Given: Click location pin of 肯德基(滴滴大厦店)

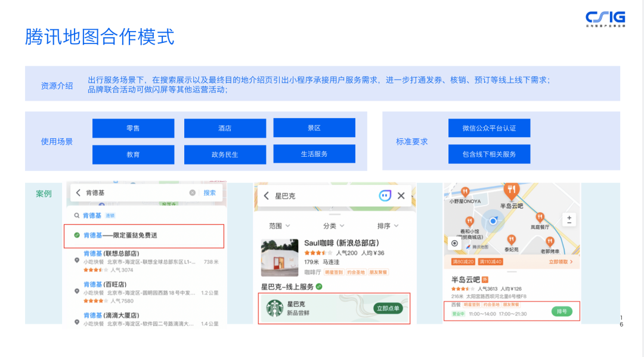Looking at the screenshot, I should 77,322.
